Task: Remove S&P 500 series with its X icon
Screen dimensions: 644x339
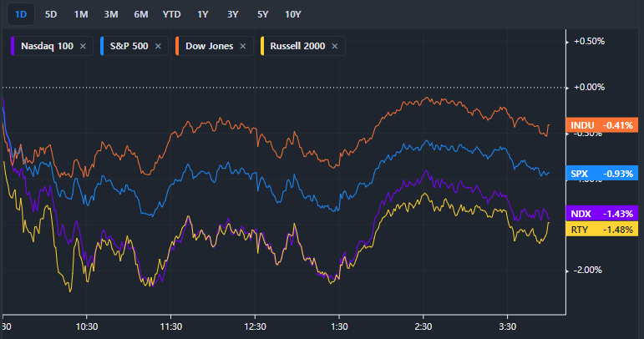Action: click(x=160, y=47)
